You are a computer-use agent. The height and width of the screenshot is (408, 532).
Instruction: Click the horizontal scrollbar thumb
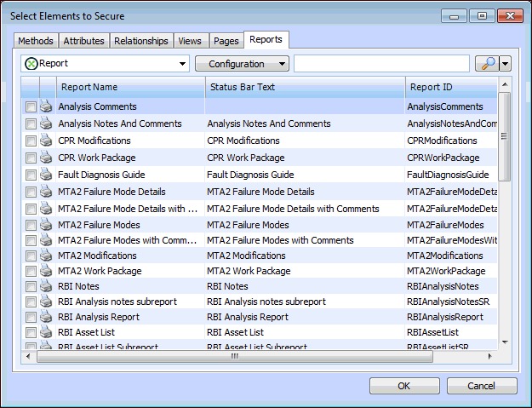(x=234, y=357)
